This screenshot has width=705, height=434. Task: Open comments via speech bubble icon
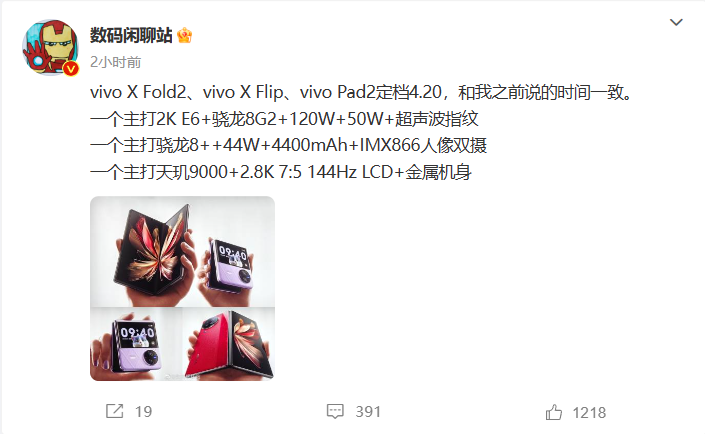click(x=335, y=411)
